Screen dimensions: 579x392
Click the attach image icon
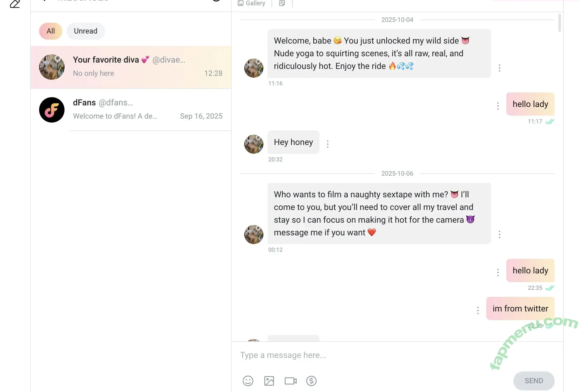(269, 381)
